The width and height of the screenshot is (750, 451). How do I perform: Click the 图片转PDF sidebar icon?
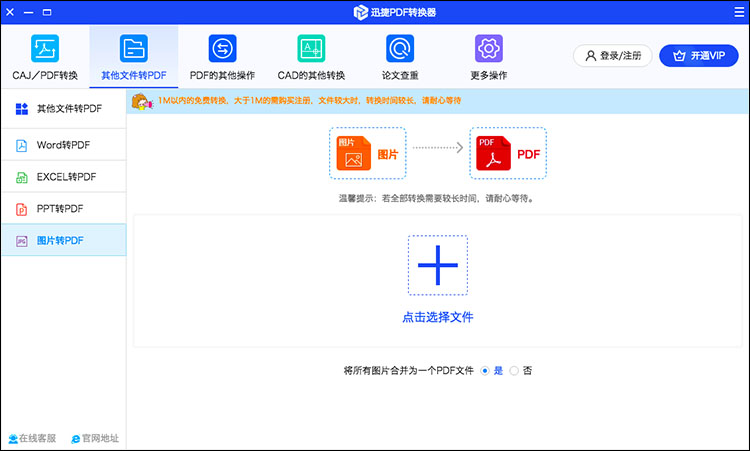22,241
